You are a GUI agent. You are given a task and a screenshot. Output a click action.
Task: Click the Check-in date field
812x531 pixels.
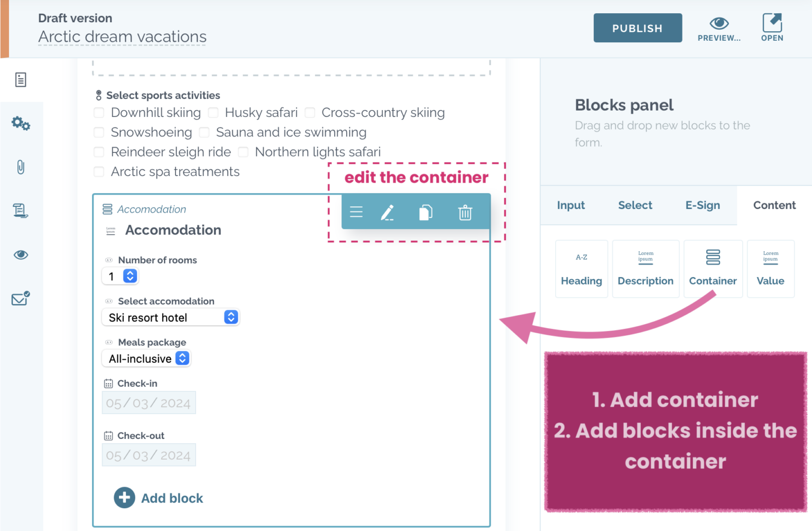[149, 403]
